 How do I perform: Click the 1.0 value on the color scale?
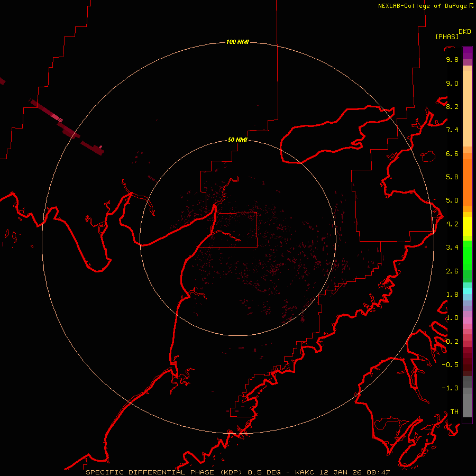(x=452, y=318)
